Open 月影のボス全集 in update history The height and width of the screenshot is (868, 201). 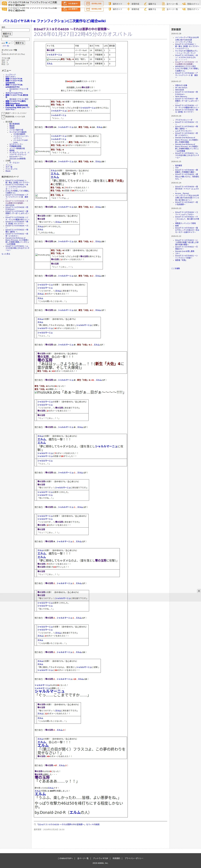(181, 85)
